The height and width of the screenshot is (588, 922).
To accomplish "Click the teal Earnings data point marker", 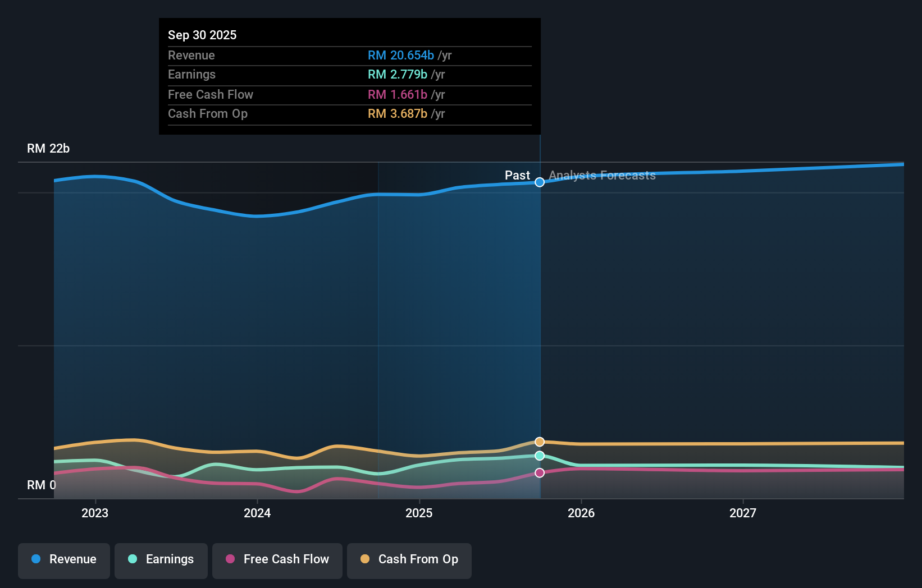I will point(540,456).
